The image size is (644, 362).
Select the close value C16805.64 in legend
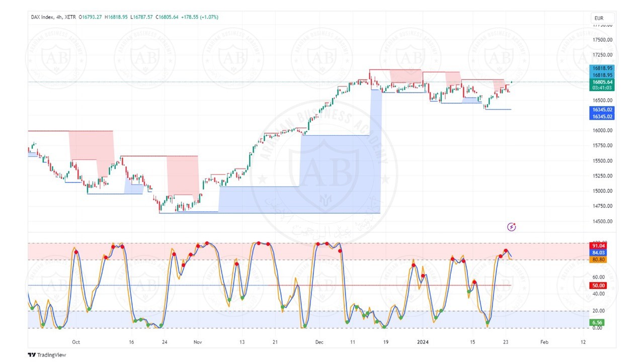[x=167, y=17]
